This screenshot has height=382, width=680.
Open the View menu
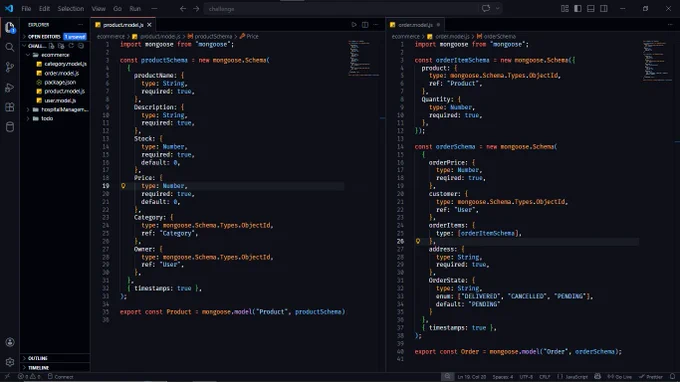[98, 9]
